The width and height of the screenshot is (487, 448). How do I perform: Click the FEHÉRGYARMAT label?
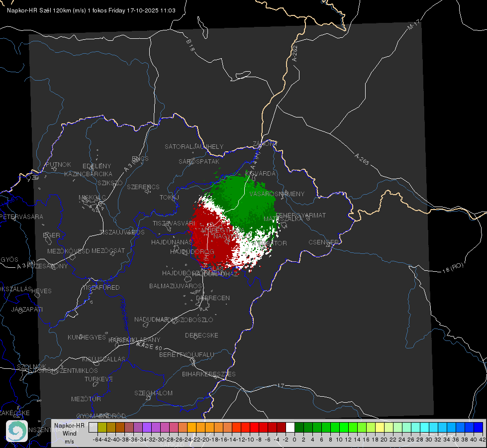tap(300, 215)
